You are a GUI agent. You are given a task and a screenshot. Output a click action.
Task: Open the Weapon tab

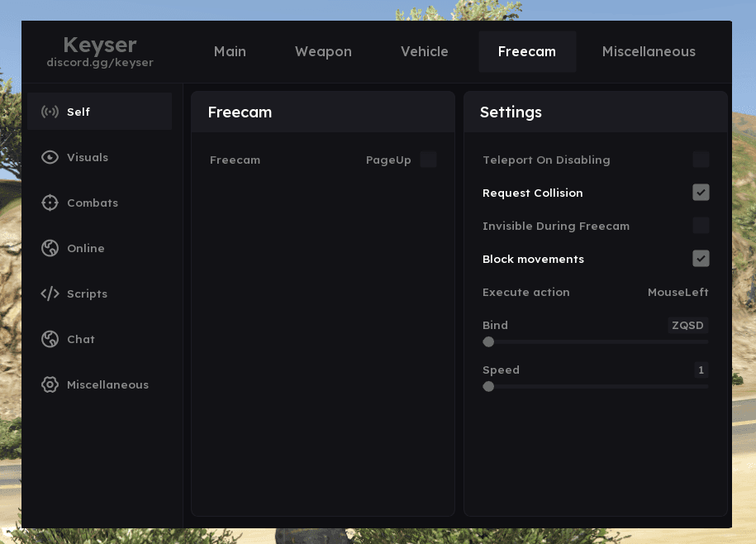(x=323, y=51)
